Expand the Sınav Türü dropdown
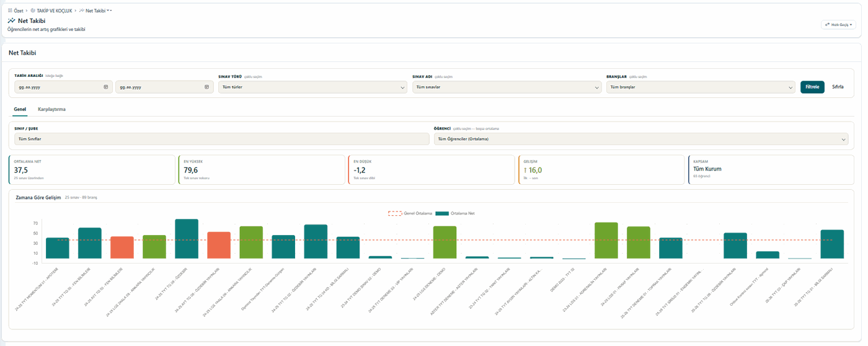Image resolution: width=868 pixels, height=346 pixels. coord(313,87)
